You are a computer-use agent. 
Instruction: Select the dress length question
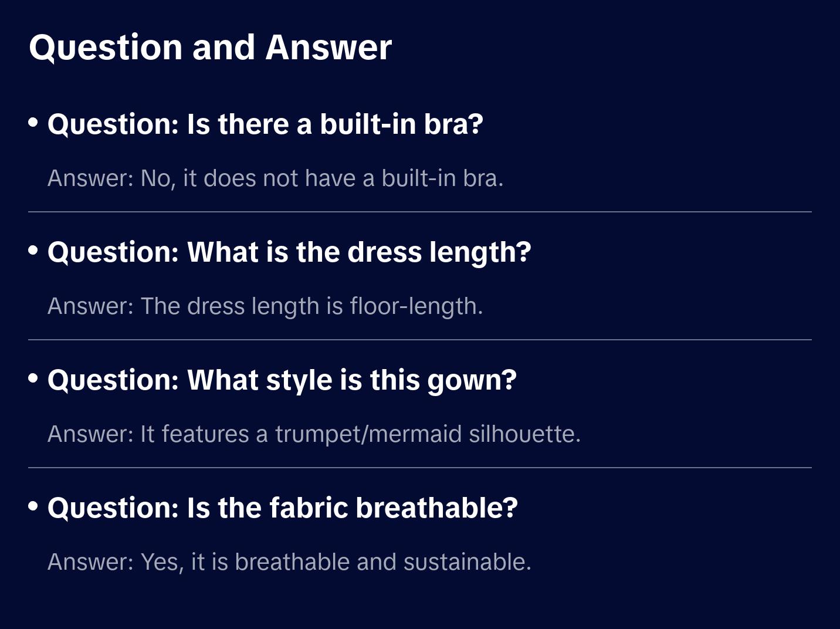pos(289,252)
